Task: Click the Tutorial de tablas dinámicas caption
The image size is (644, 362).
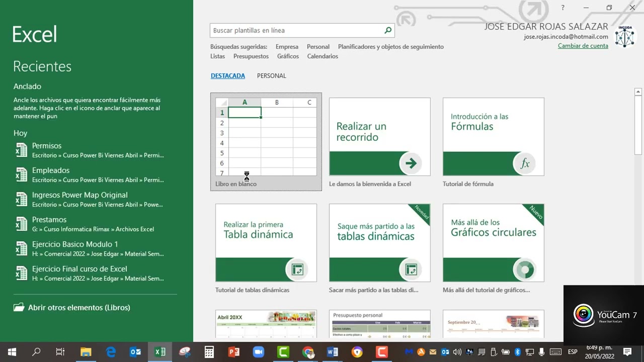Action: [252, 290]
